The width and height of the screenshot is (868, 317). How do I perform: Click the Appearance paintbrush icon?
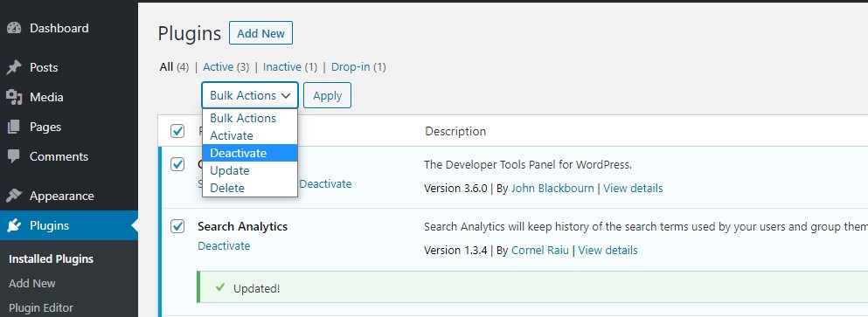[14, 196]
